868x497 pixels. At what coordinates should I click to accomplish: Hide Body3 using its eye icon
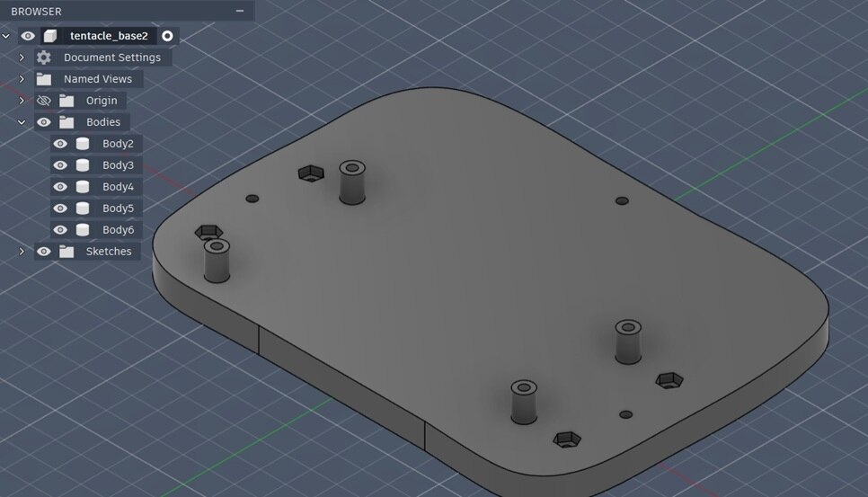(x=60, y=165)
